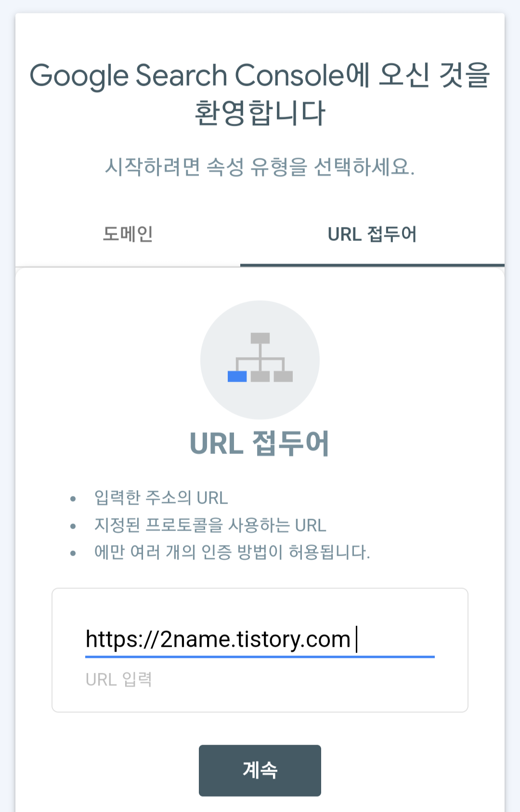Screen dimensions: 520x812
Task: Click subtitle '시작하려면 속성 유형을 선택하세요'
Action: 260,167
